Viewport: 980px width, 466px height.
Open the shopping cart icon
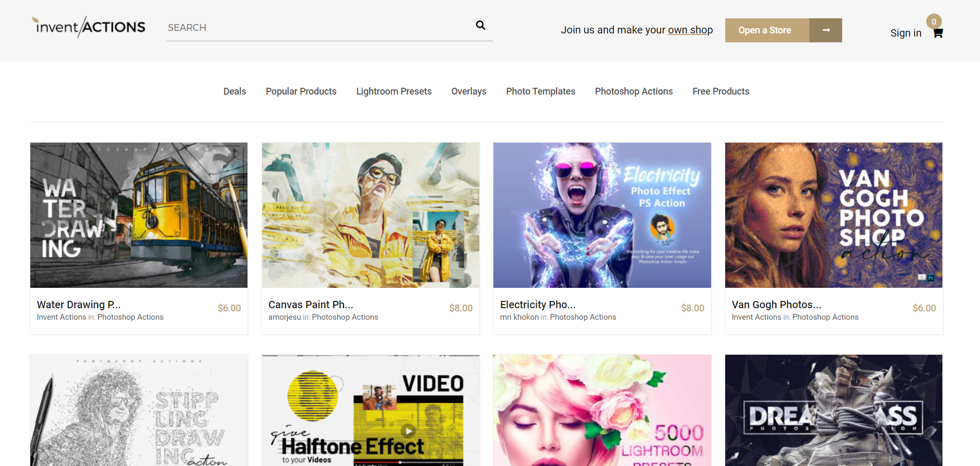click(938, 33)
